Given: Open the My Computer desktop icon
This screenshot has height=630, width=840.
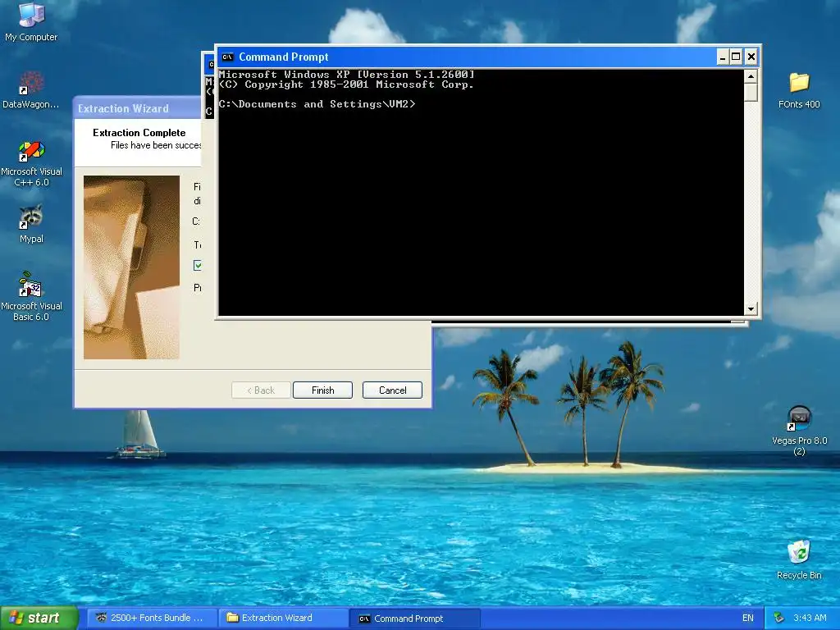Looking at the screenshot, I should click(x=31, y=21).
